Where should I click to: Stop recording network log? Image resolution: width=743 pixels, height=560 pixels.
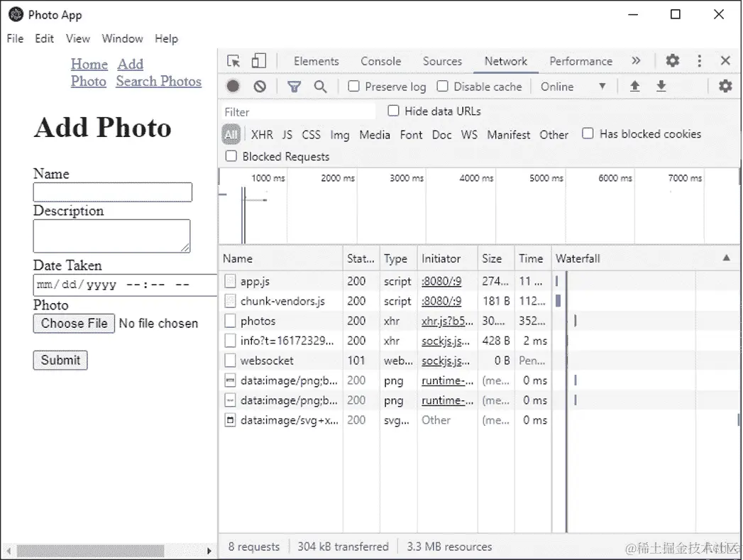(233, 86)
